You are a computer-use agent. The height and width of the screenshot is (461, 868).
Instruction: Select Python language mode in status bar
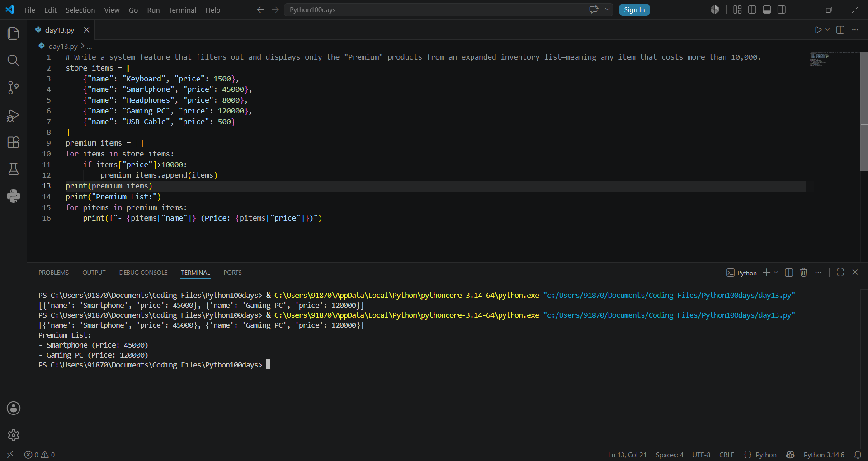coord(766,455)
